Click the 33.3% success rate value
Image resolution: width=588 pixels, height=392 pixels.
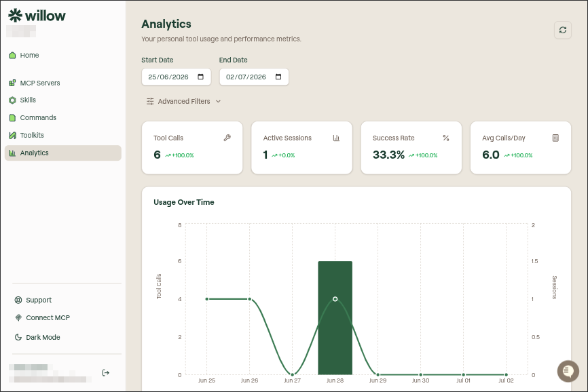point(388,155)
